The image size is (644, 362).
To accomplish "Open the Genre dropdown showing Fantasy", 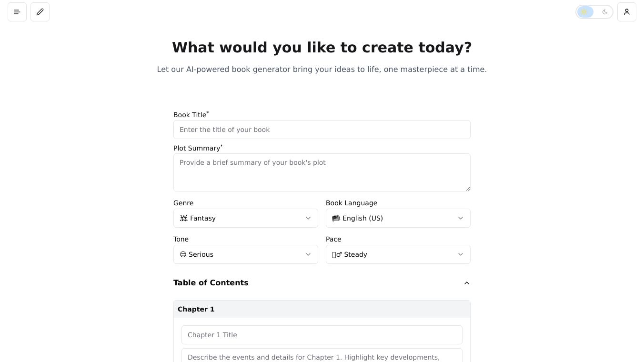I will pyautogui.click(x=245, y=218).
